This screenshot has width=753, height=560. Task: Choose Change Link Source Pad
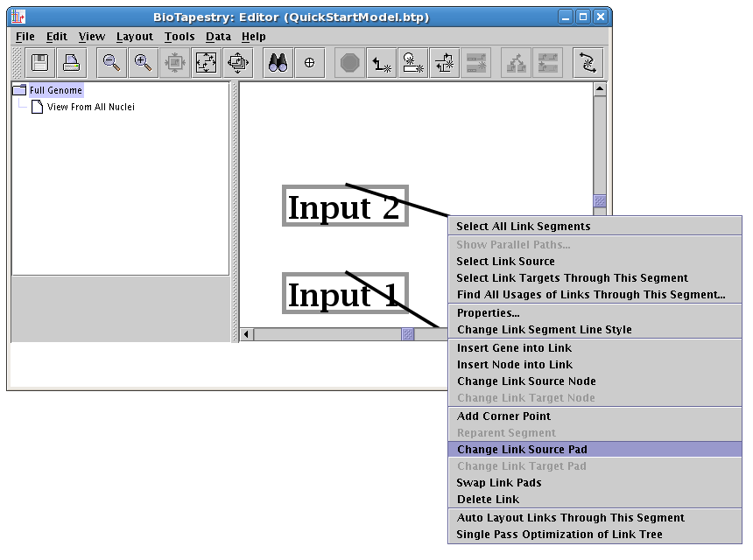522,449
